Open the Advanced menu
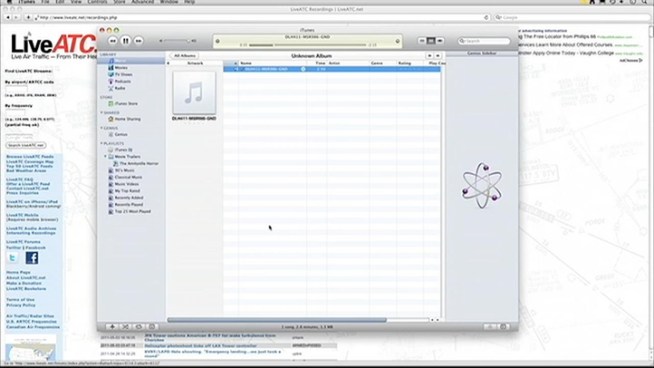Image resolution: width=654 pixels, height=368 pixels. click(x=143, y=2)
